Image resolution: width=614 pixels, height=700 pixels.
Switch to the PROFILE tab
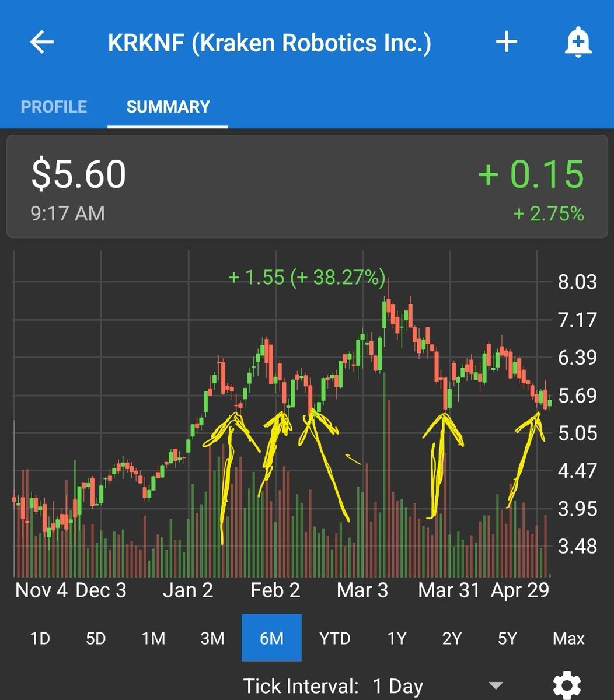pos(54,107)
